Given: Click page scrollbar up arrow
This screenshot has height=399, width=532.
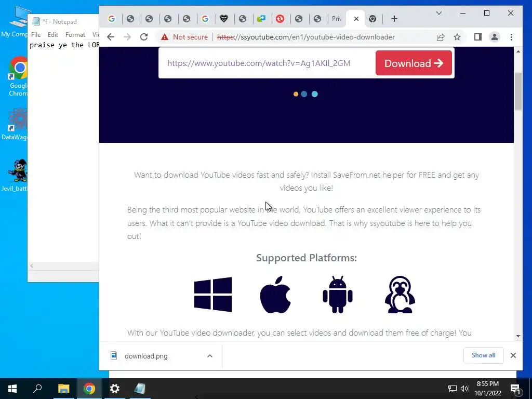Looking at the screenshot, I should tap(518, 51).
